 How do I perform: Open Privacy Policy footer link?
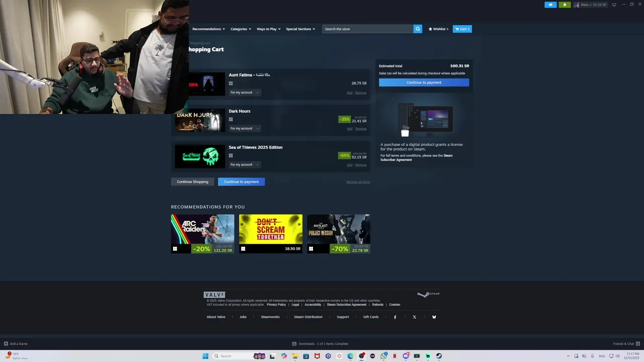(x=276, y=305)
